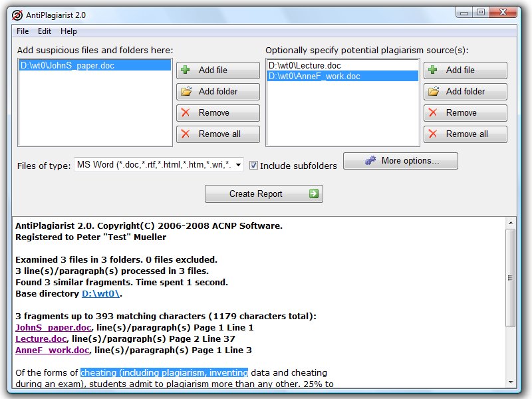
Task: Click green plus icon for plagiarism sources
Action: 433,70
